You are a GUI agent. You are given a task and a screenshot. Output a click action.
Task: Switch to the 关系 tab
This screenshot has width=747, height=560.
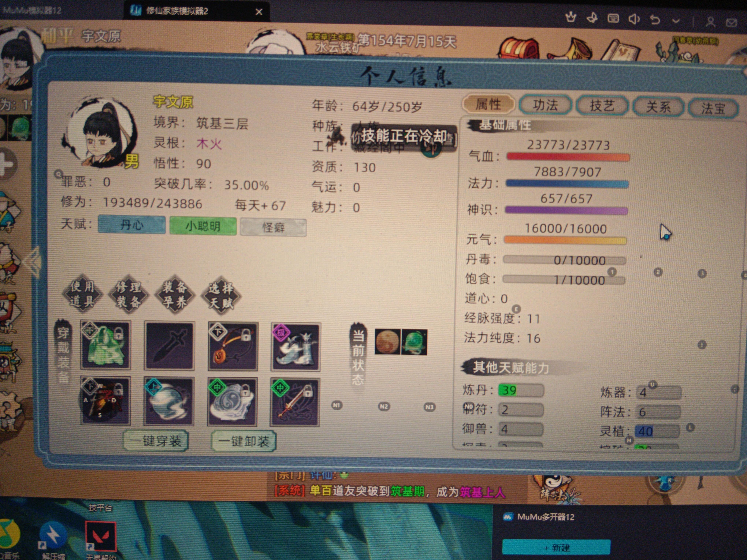[x=658, y=107]
